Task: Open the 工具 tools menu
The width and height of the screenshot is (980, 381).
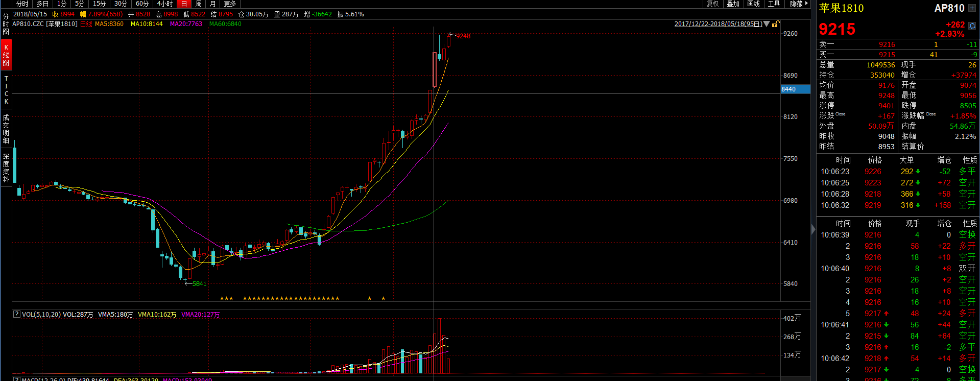Action: (x=774, y=4)
